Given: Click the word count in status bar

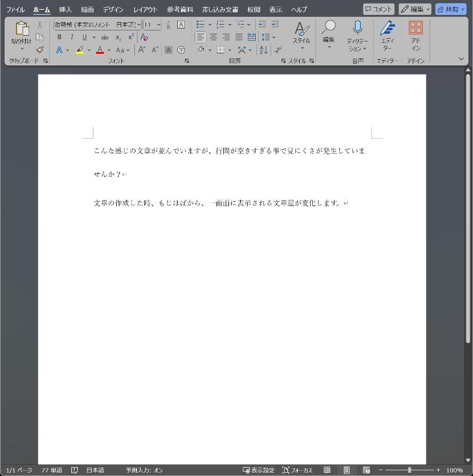Looking at the screenshot, I should point(52,470).
